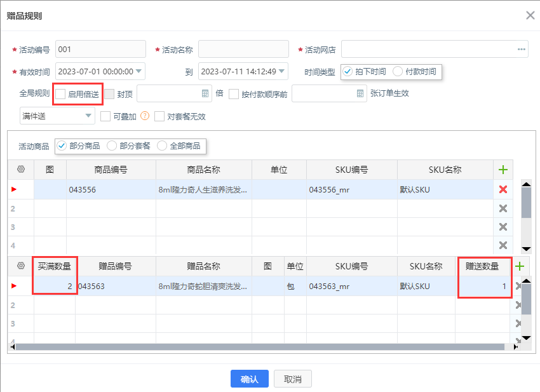
Task: Click 取消 button
Action: tap(293, 379)
